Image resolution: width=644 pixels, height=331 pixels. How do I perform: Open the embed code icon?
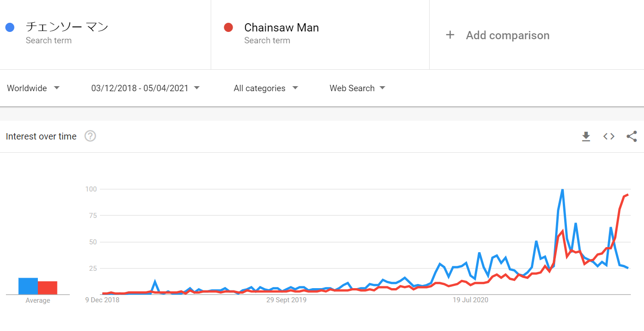[x=609, y=136]
